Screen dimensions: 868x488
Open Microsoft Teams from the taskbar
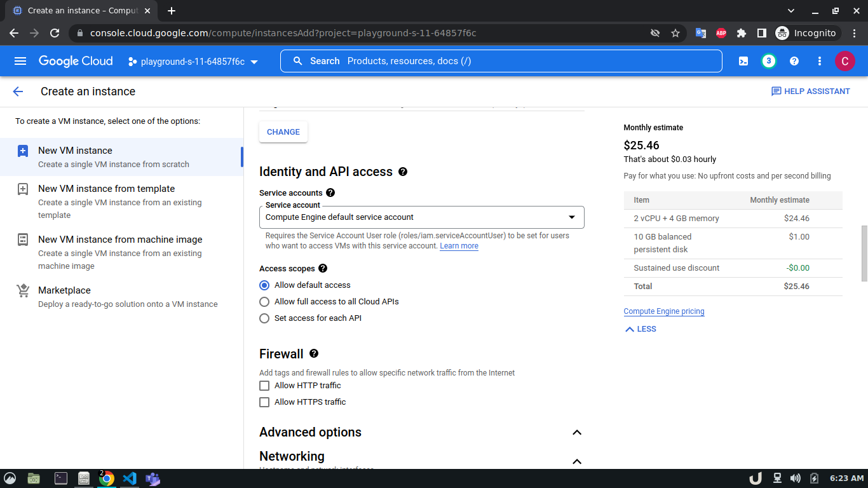tap(153, 478)
